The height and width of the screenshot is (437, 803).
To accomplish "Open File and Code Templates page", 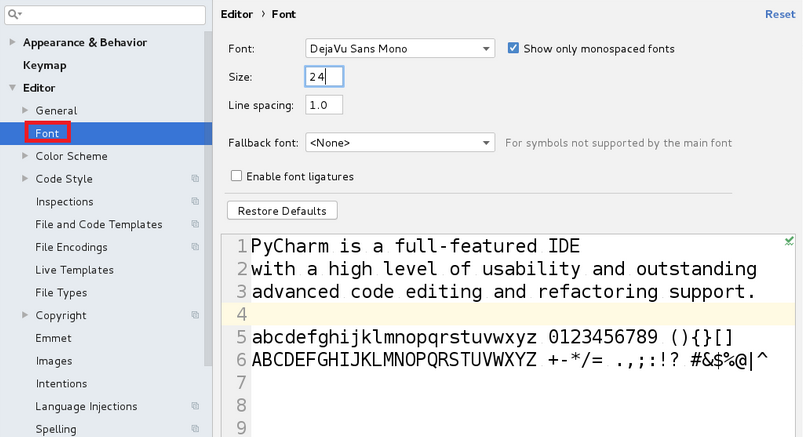I will [99, 224].
